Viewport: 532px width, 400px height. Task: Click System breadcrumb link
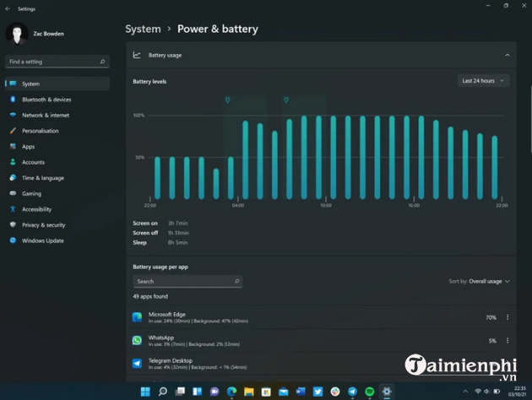(143, 30)
